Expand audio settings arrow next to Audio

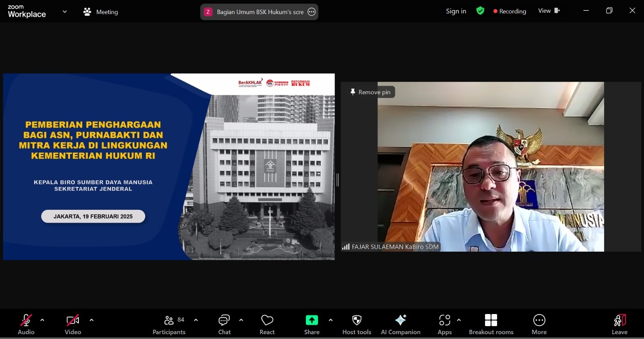tap(42, 320)
